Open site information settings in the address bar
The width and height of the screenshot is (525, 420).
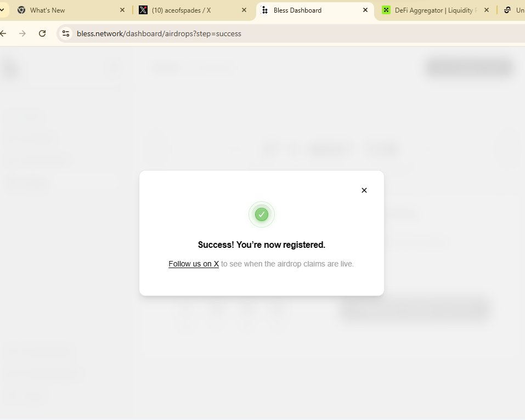click(x=66, y=33)
